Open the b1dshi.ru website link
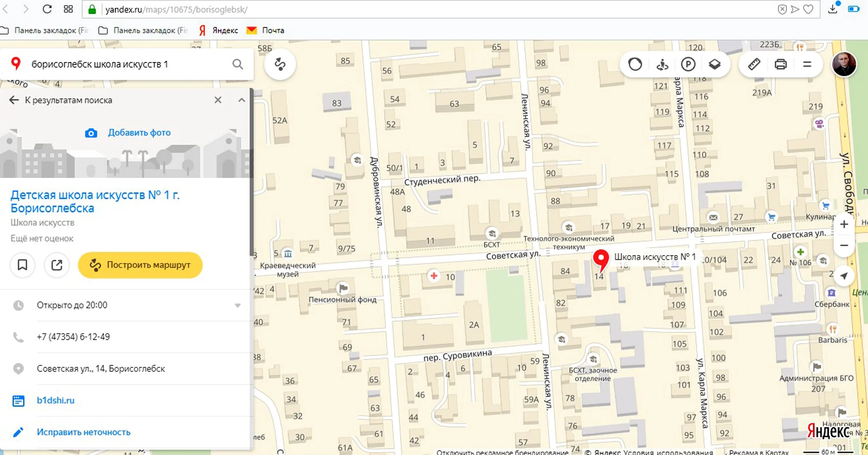868x455 pixels. click(56, 400)
